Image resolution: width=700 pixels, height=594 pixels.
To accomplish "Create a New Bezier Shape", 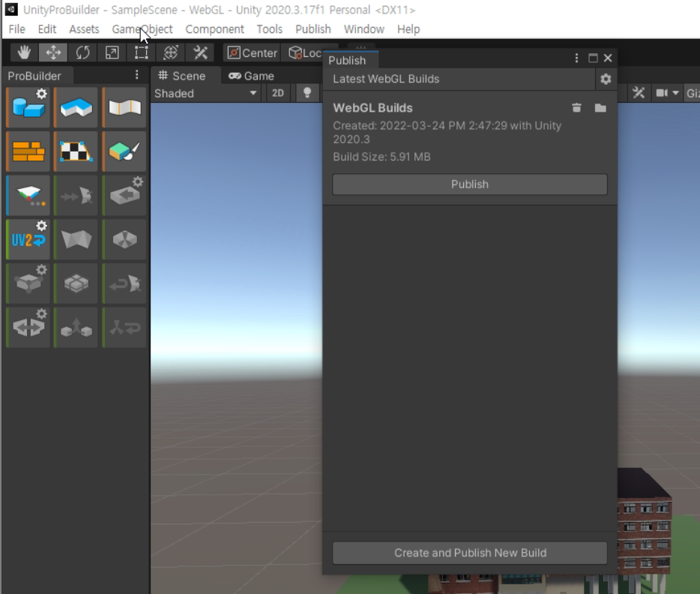I will 124,108.
